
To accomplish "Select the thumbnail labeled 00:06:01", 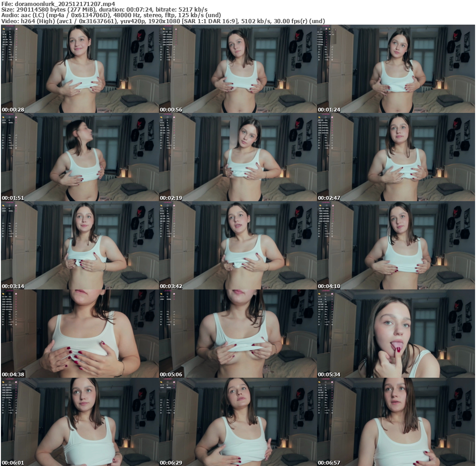I will [x=79, y=422].
